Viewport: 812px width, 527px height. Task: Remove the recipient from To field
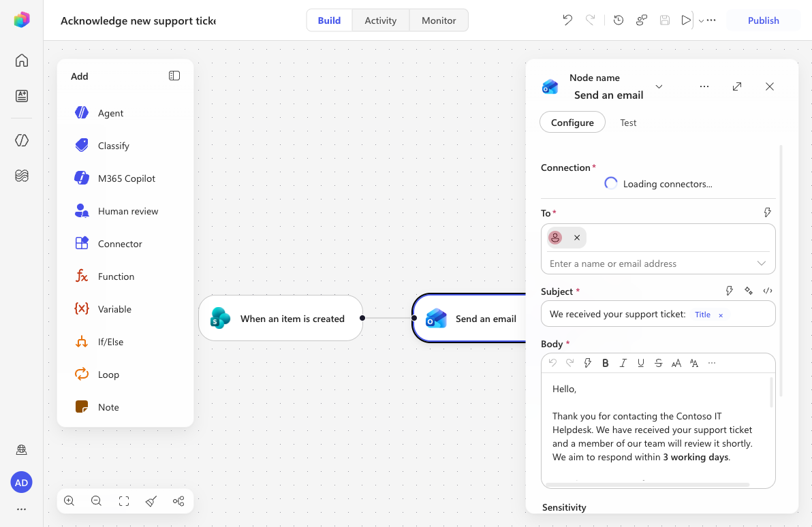click(577, 238)
